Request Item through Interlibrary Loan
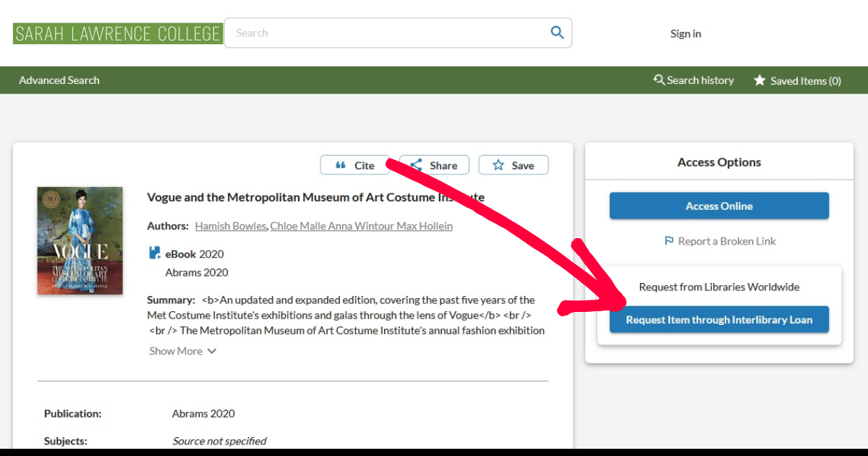868x456 pixels. (x=719, y=319)
